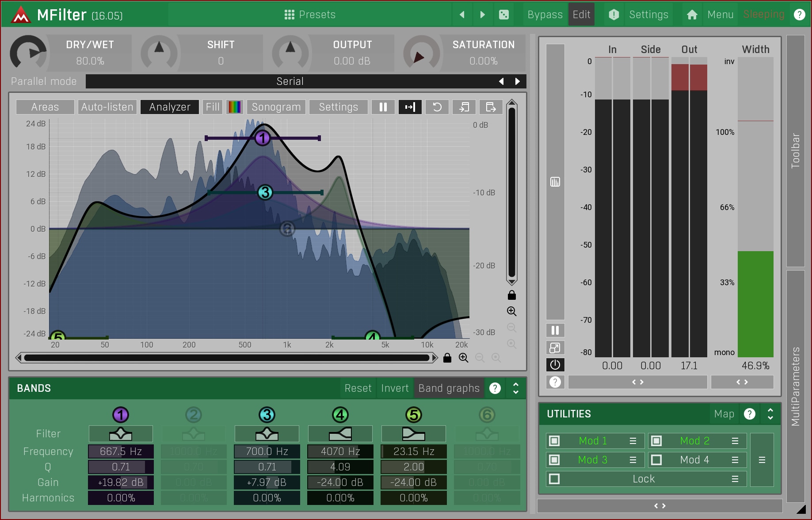Select previous Parallel mode option
The height and width of the screenshot is (520, 812).
(501, 81)
